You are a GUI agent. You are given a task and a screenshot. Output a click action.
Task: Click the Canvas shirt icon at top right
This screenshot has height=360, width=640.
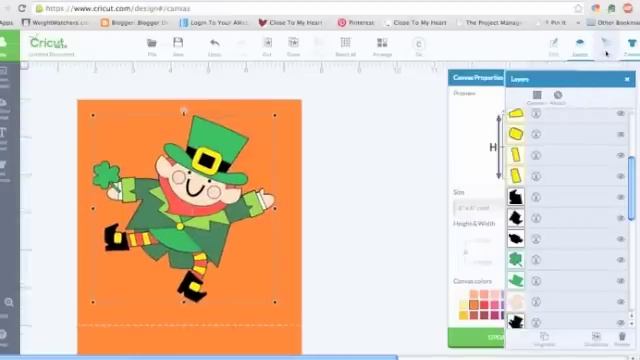click(x=632, y=43)
